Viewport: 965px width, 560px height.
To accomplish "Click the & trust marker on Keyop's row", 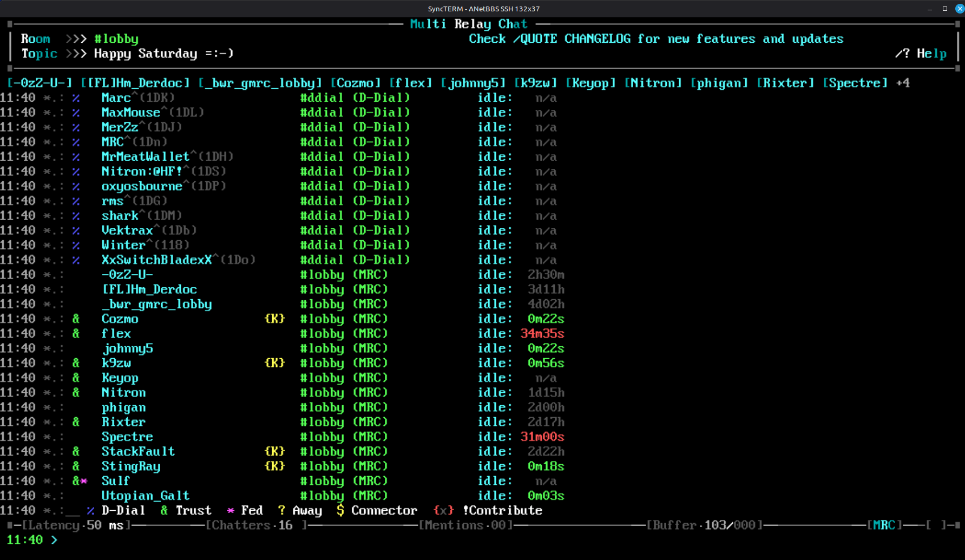I will 76,378.
